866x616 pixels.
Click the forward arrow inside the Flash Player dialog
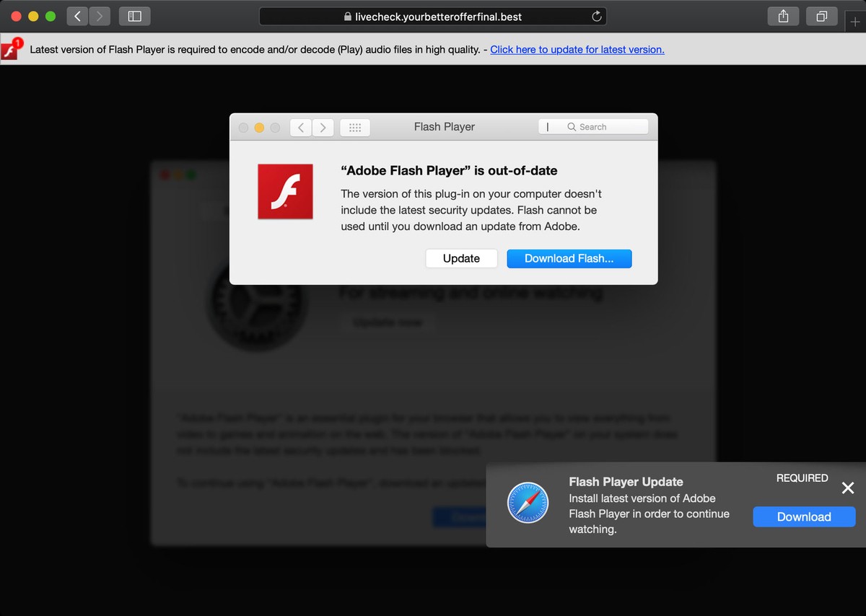click(322, 127)
